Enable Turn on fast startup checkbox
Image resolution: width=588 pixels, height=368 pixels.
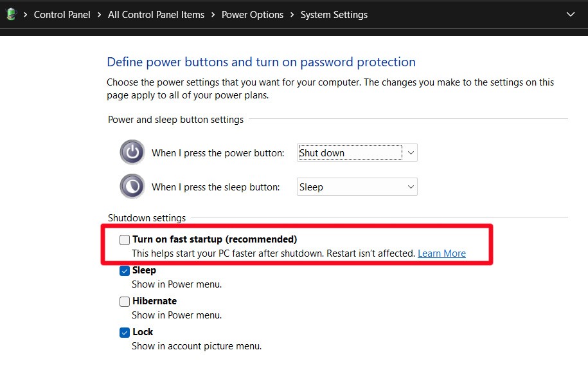click(125, 240)
